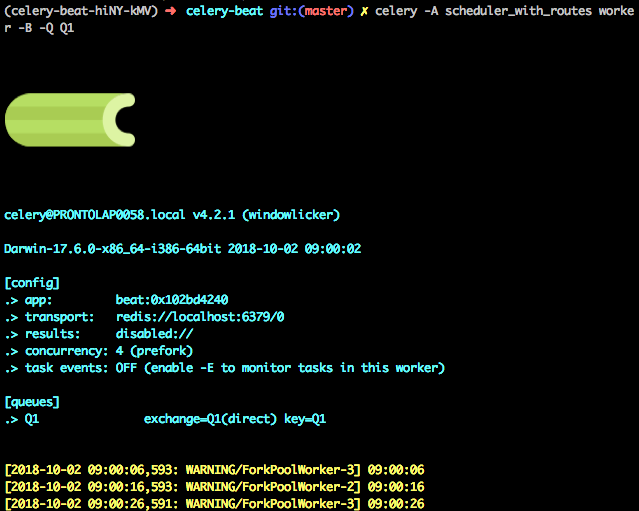Click the green celery logo graphic

pos(70,120)
